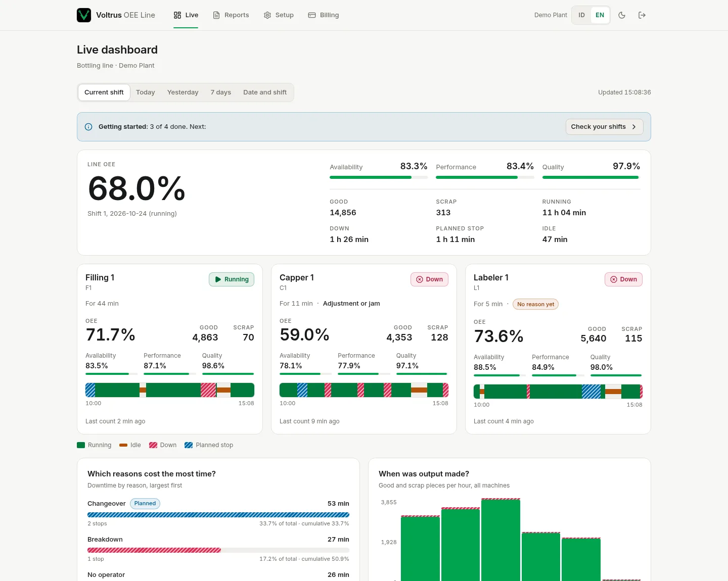This screenshot has width=728, height=581.
Task: Click the Running green legend swatch
Action: (81, 445)
